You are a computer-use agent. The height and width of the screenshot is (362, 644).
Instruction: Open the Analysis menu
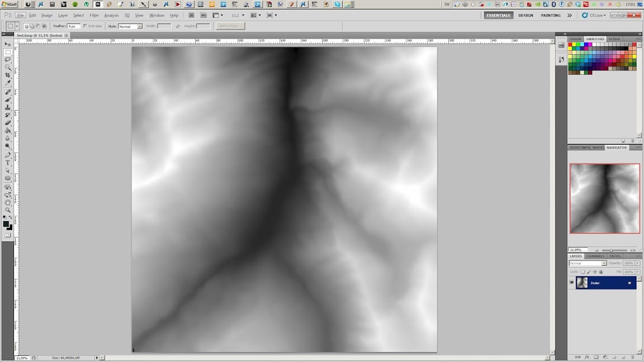click(x=111, y=15)
